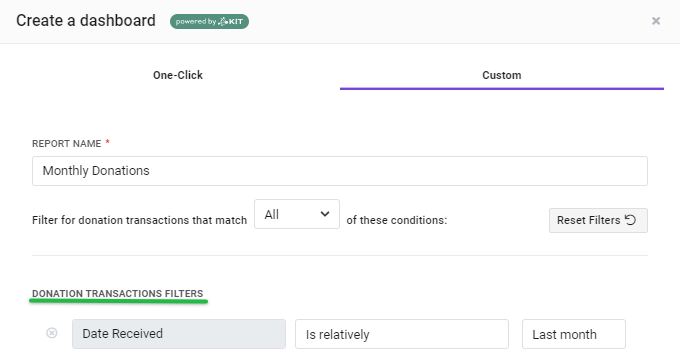Click the 'of these conditions:' text

pyautogui.click(x=396, y=220)
